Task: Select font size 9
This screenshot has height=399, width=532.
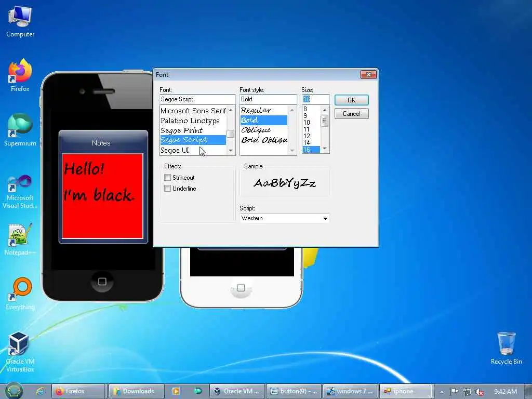Action: [x=312, y=116]
